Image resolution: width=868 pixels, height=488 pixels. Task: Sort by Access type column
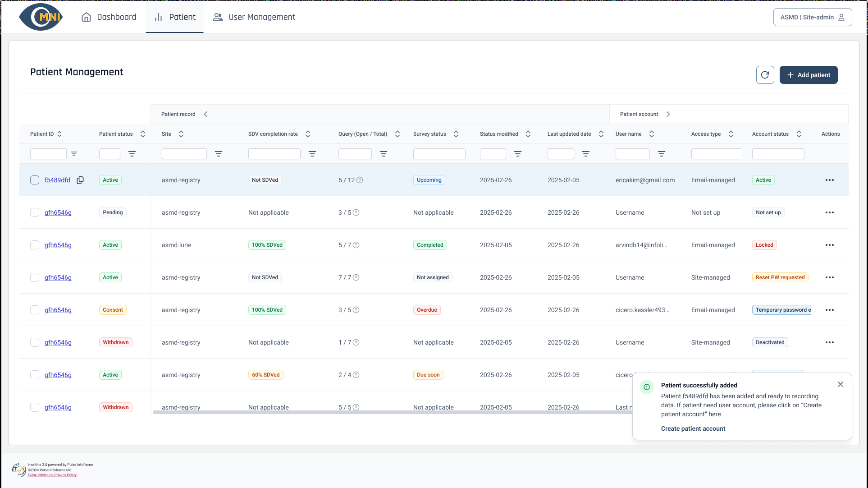[731, 134]
